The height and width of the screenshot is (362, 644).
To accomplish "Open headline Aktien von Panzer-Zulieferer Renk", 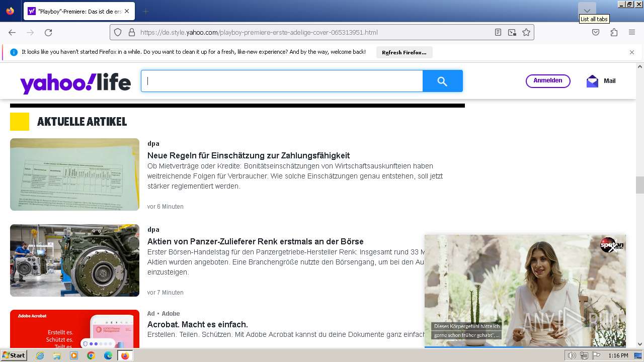I will point(256,242).
